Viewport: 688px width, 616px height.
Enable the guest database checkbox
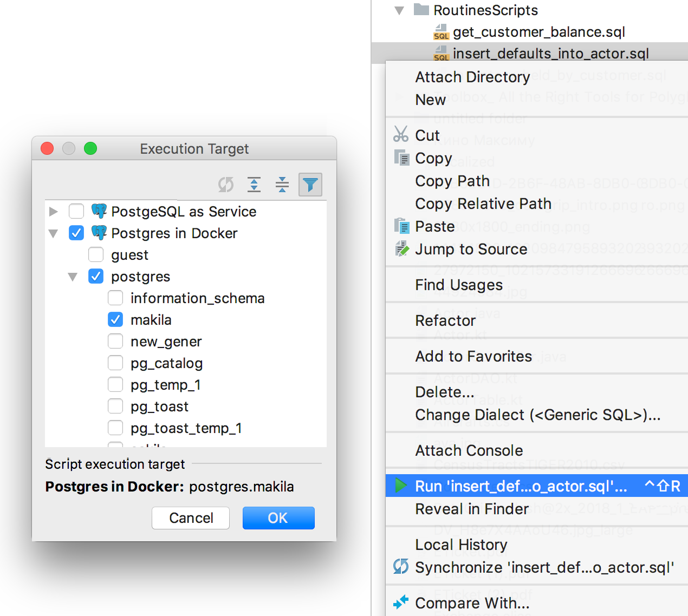(96, 254)
